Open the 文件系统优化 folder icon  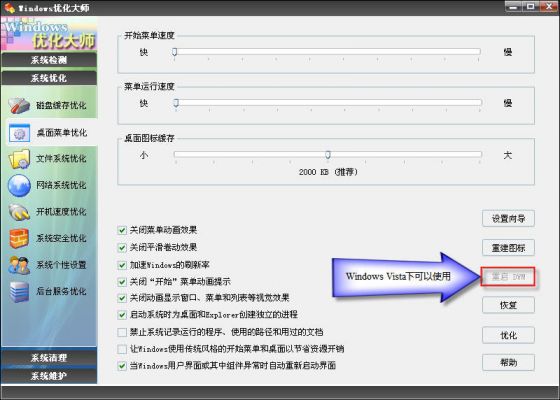tap(19, 159)
